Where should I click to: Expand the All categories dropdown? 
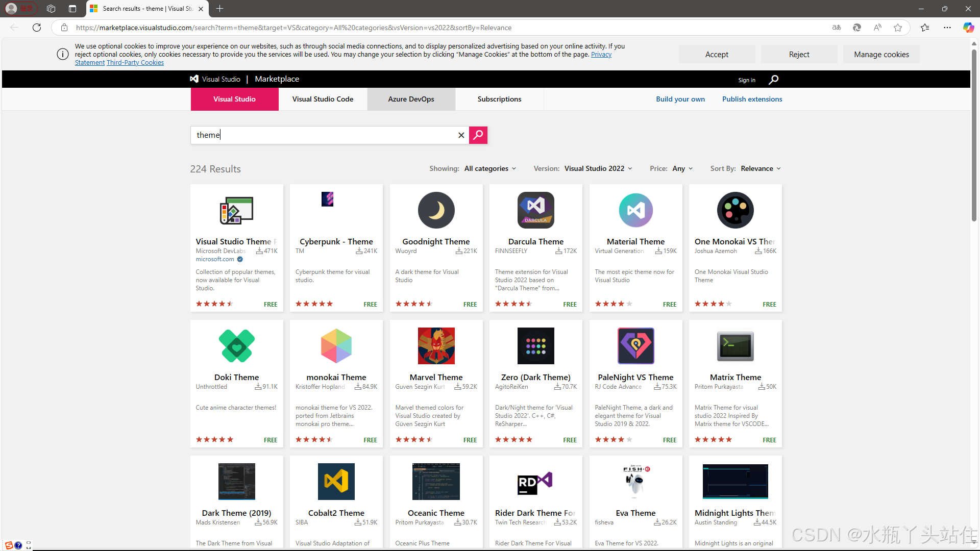(x=490, y=168)
